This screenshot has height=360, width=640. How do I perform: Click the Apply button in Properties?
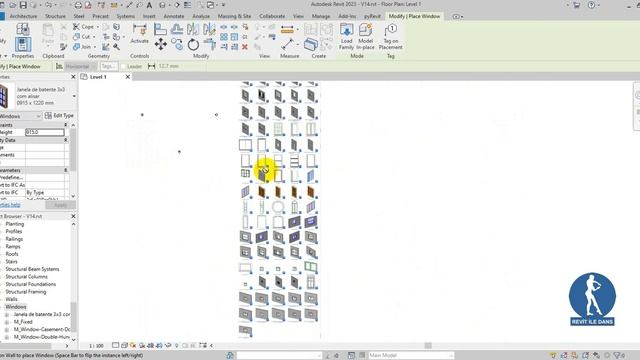click(60, 205)
